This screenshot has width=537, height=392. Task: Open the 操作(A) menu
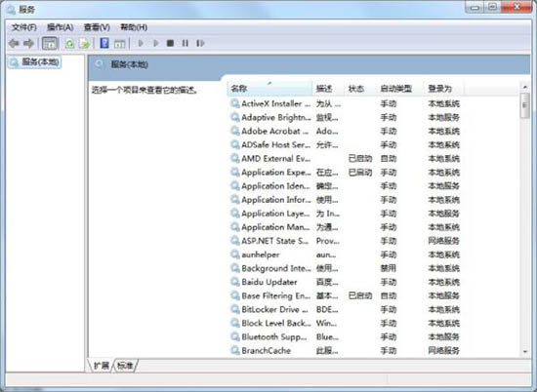pyautogui.click(x=61, y=27)
